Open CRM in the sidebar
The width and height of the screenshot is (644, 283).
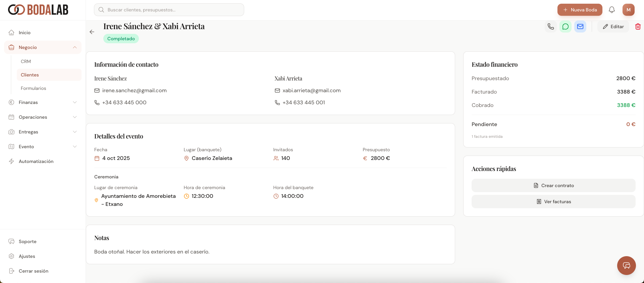tap(26, 61)
